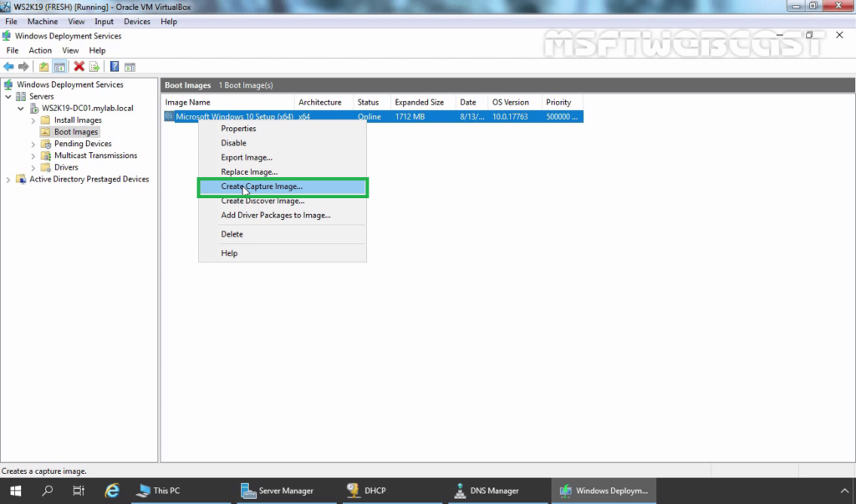
Task: Choose Disable from the context menu
Action: coord(283,143)
